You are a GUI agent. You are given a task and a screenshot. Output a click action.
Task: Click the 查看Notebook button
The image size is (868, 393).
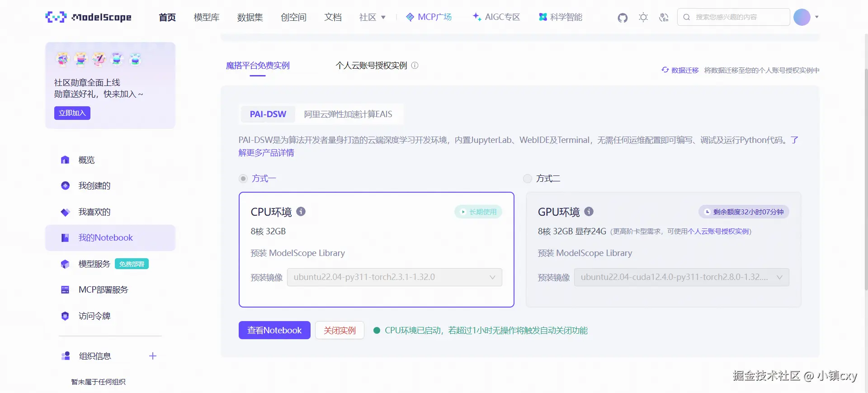click(274, 330)
